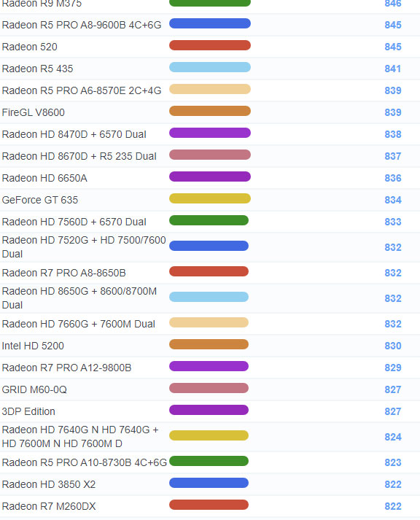Image resolution: width=420 pixels, height=520 pixels.
Task: Click score 839 for FireGL V8600
Action: 393,112
